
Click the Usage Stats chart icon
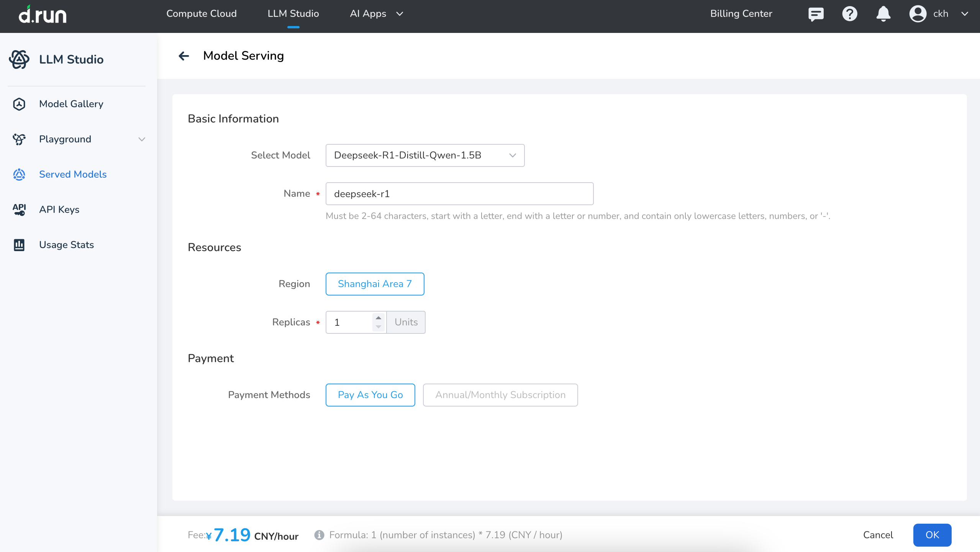[19, 245]
